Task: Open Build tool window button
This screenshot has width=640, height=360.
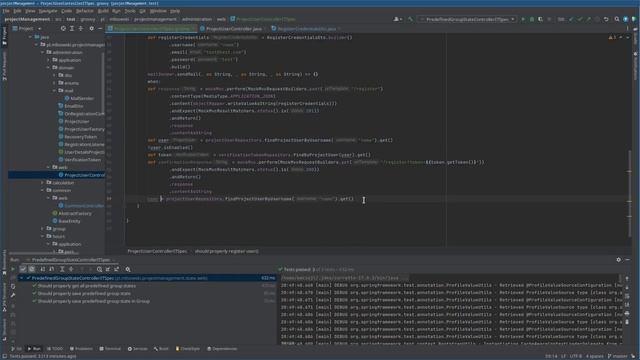Action: [161, 349]
